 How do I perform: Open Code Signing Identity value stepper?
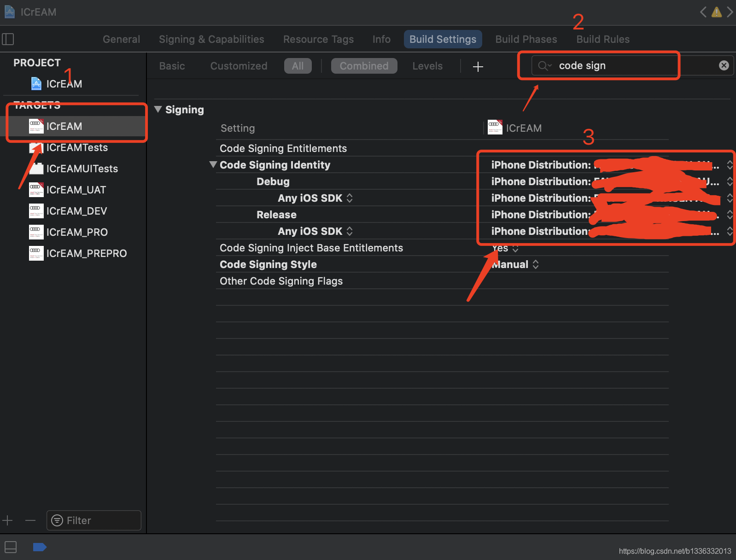[730, 165]
